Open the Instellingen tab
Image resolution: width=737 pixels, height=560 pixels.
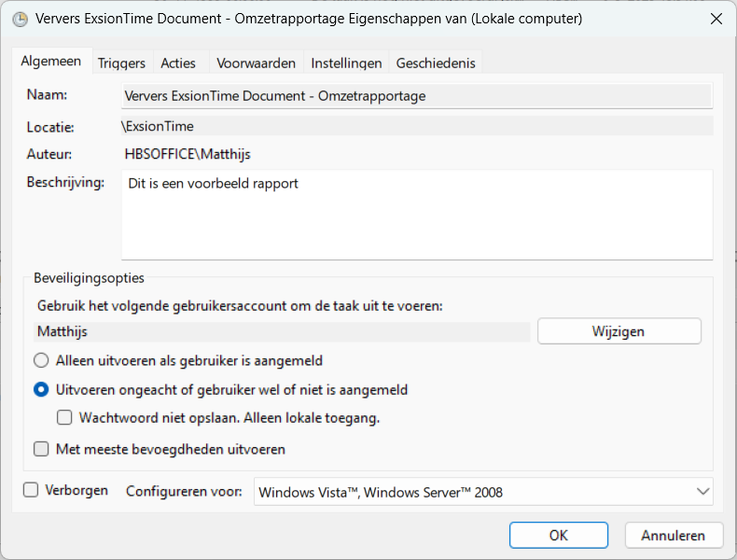tap(346, 63)
